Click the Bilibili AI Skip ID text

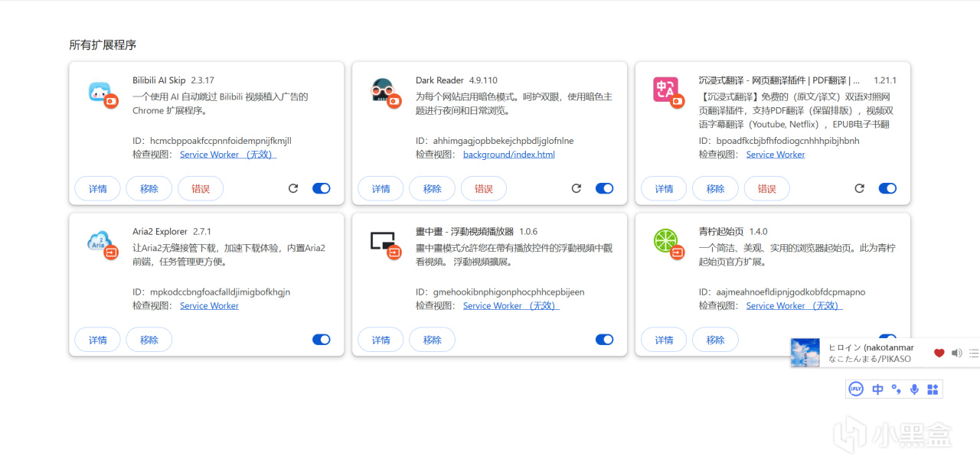coord(212,141)
